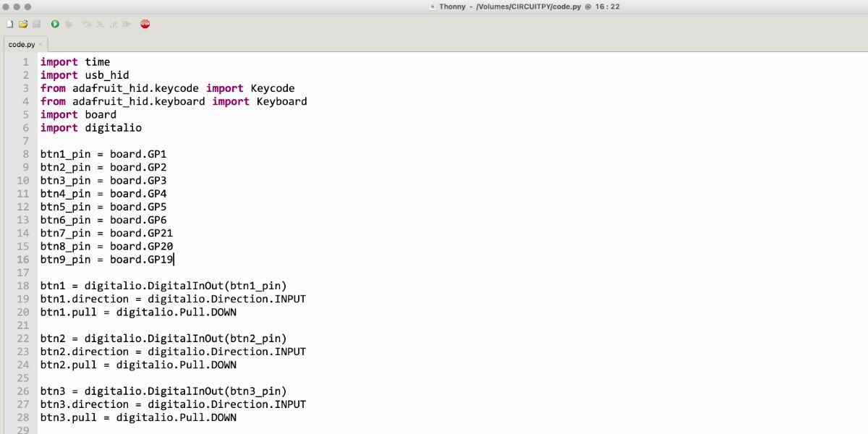The image size is (868, 434).
Task: Close the code.py tab
Action: coord(41,44)
